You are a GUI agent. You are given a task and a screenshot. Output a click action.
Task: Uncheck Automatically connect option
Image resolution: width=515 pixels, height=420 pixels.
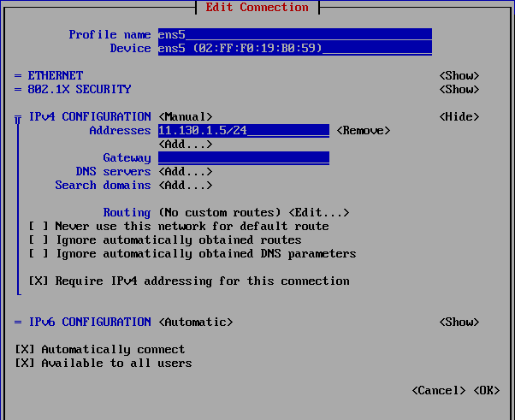pos(25,349)
